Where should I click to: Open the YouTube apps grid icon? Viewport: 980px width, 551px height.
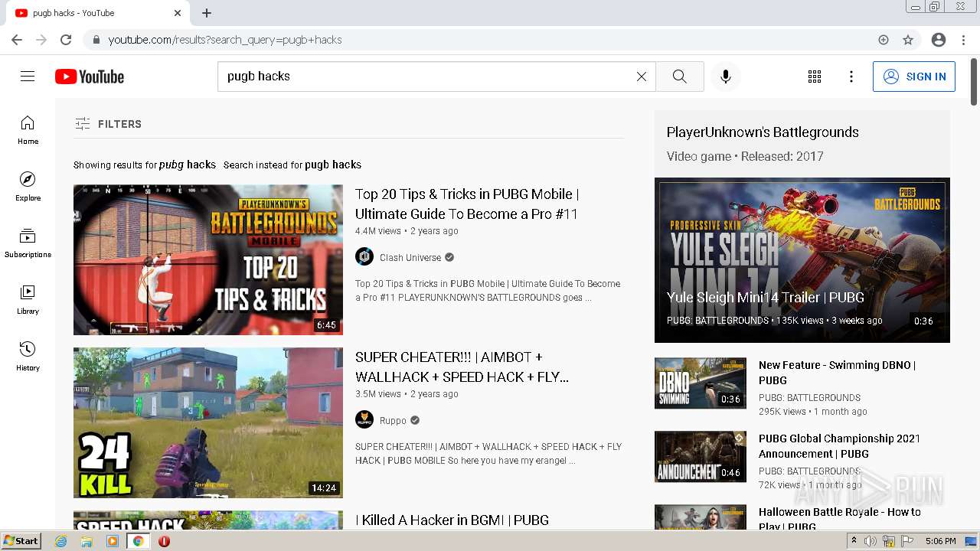pos(815,77)
